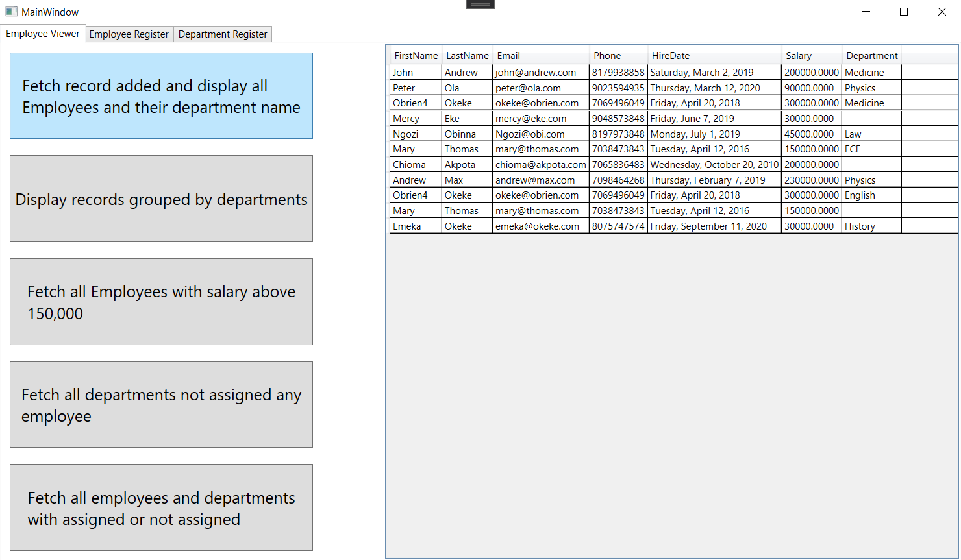Click salary cell 200000.0000 in John's row

pyautogui.click(x=812, y=73)
